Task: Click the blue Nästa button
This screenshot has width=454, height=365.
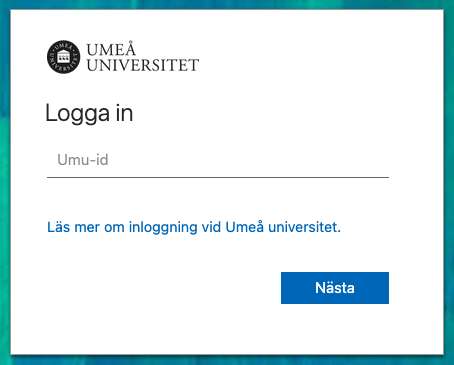Action: click(335, 288)
